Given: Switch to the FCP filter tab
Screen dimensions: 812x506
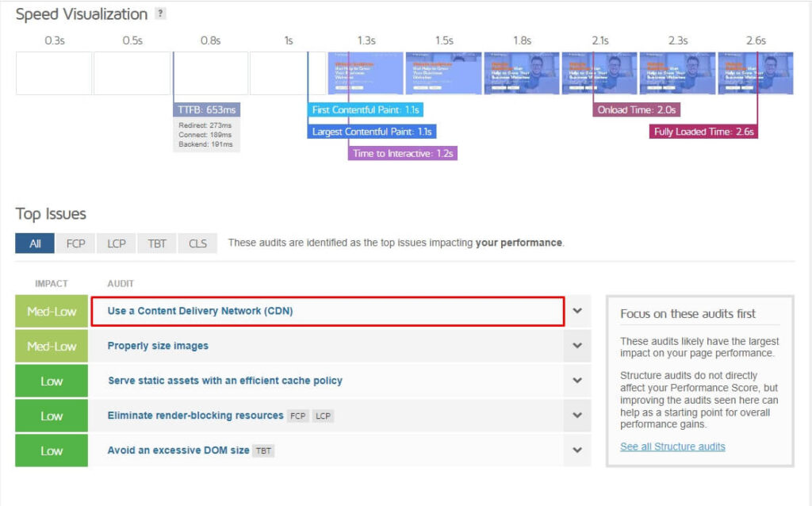Looking at the screenshot, I should [x=75, y=243].
